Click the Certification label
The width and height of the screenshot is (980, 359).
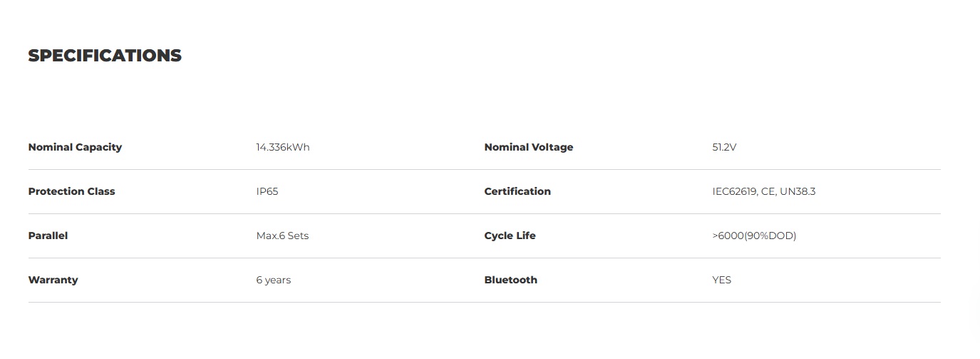(517, 191)
